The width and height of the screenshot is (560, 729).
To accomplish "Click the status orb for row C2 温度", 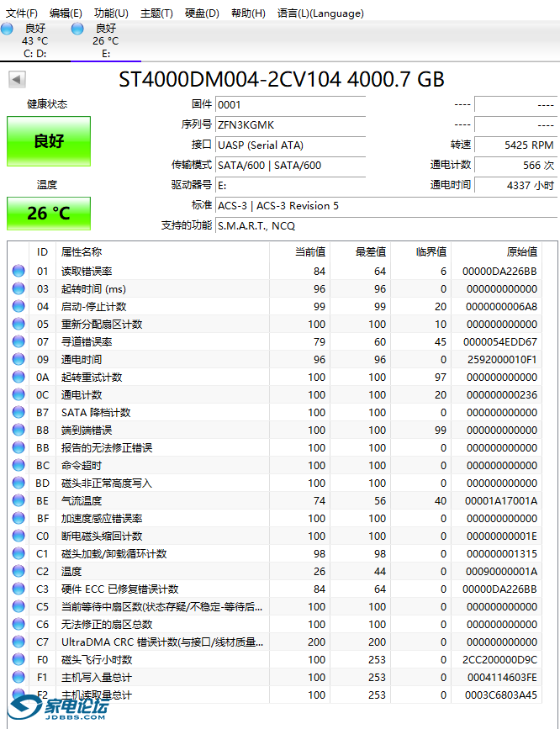I will [18, 572].
